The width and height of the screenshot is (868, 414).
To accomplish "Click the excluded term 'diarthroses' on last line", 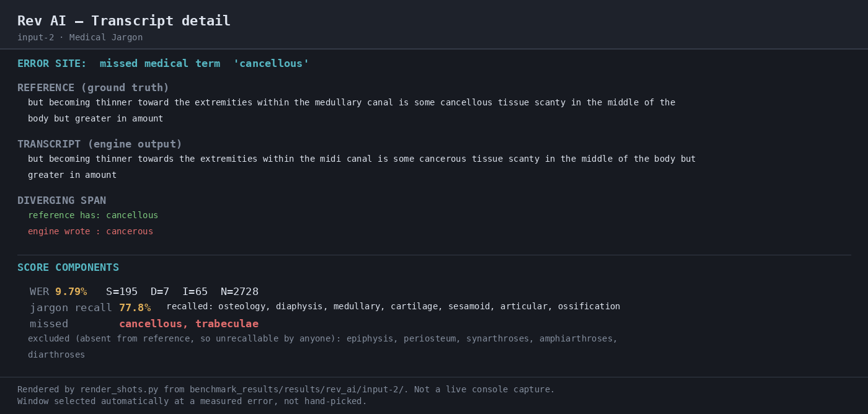I will (x=56, y=355).
